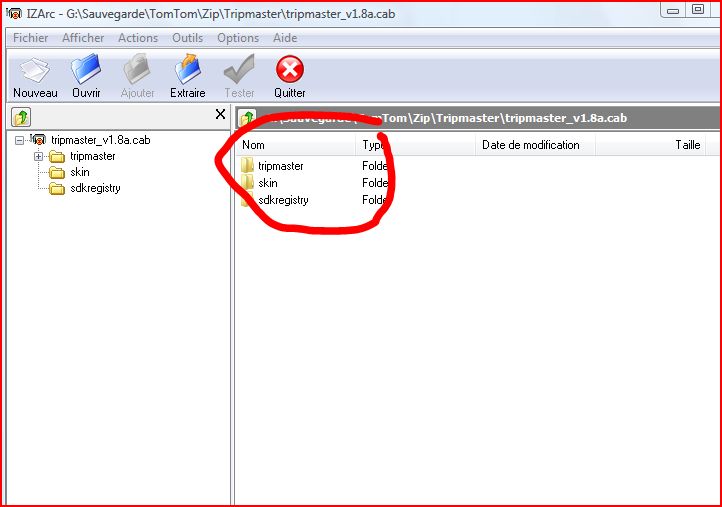
Task: Collapse the tripmaster_v1.8a.cab root node
Action: [19, 140]
